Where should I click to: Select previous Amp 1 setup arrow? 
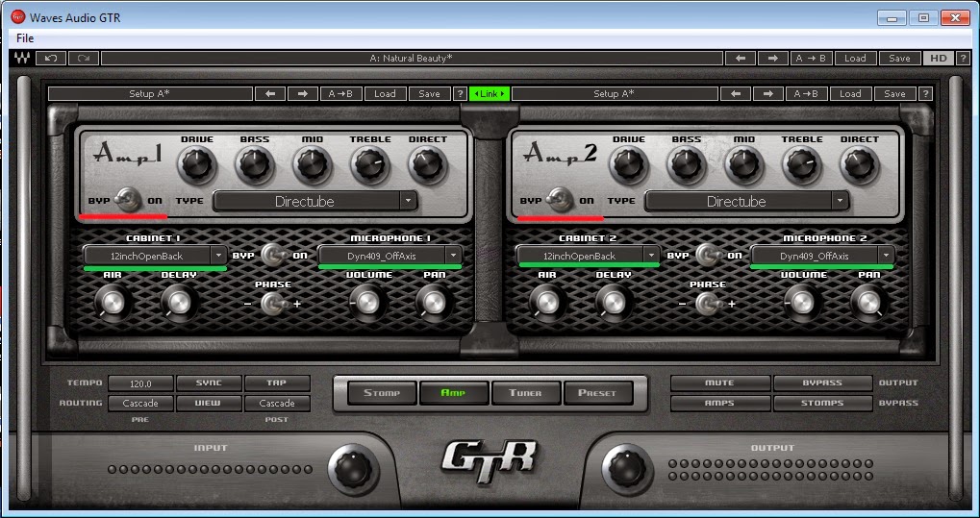point(270,94)
